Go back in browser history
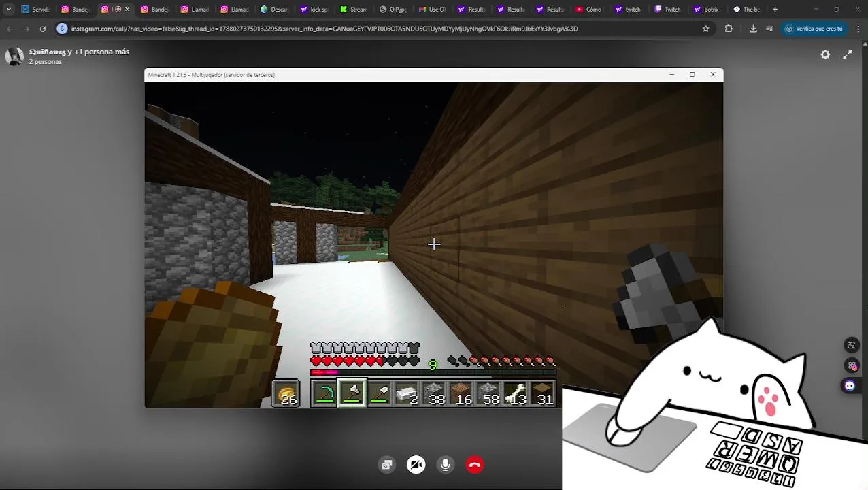868x490 pixels. pyautogui.click(x=10, y=29)
